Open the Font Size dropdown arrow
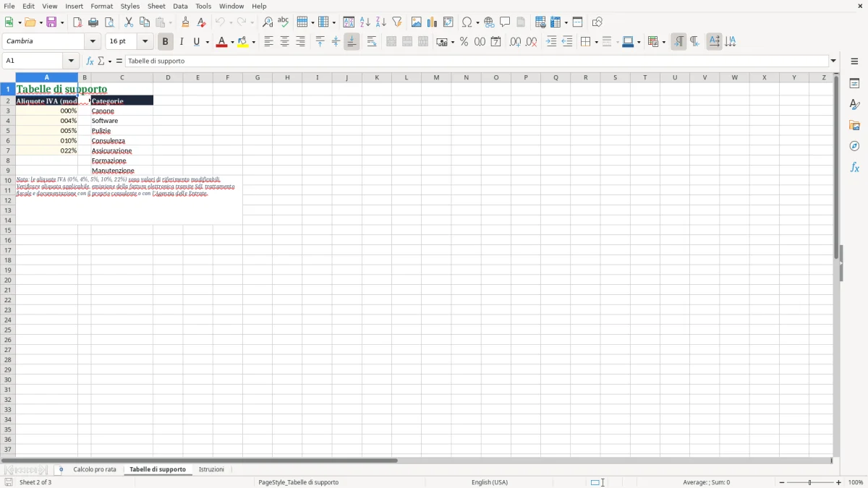This screenshot has width=868, height=488. pos(145,42)
